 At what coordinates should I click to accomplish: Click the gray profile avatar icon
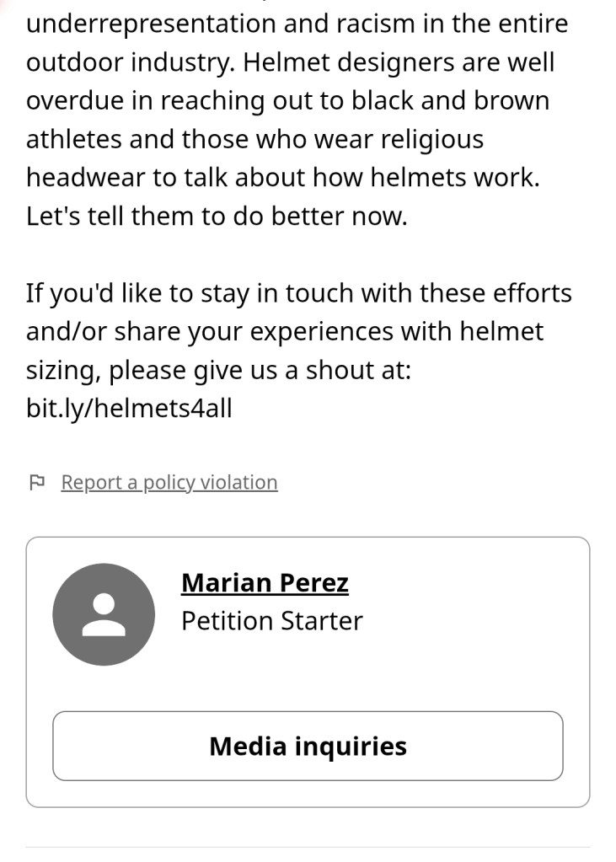104,614
